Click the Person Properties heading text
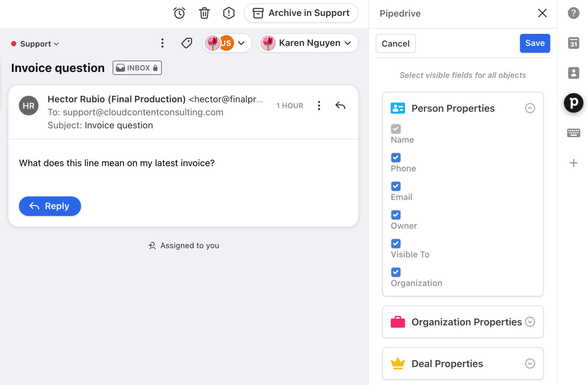Screen dimensions: 588x385 [x=453, y=108]
